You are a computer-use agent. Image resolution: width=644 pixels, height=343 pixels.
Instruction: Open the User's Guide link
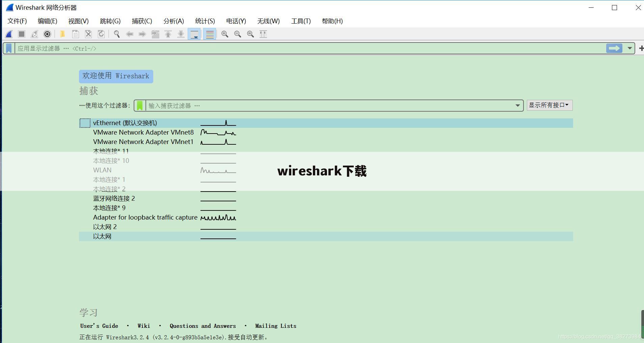[99, 326]
